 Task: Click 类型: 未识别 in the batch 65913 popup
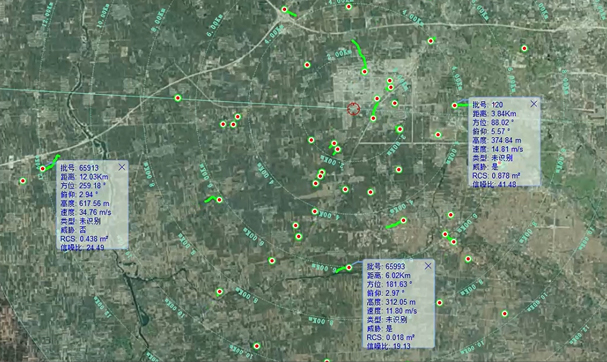coord(81,221)
